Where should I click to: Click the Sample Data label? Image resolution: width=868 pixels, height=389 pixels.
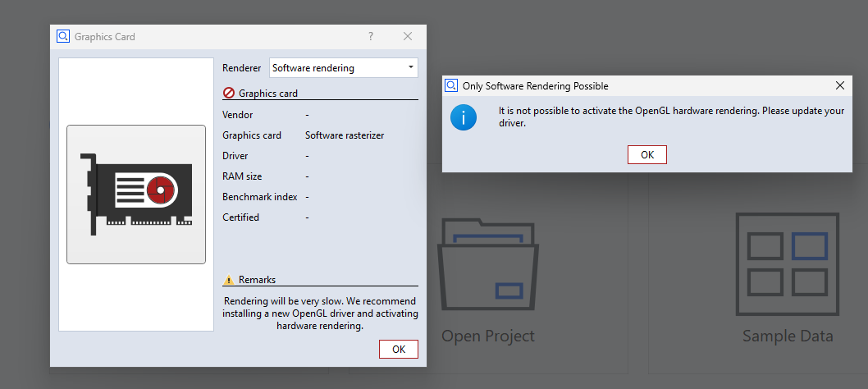[x=788, y=336]
